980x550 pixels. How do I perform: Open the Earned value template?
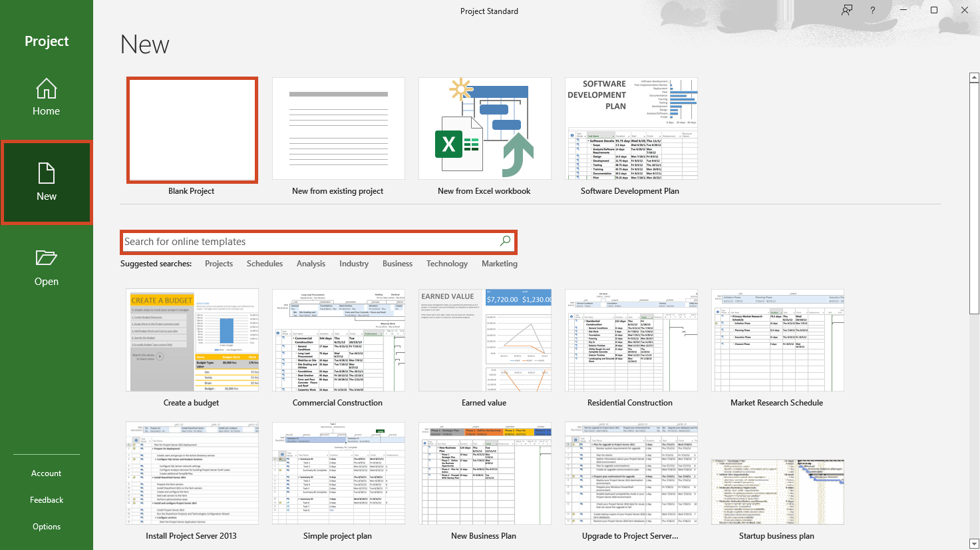(484, 340)
